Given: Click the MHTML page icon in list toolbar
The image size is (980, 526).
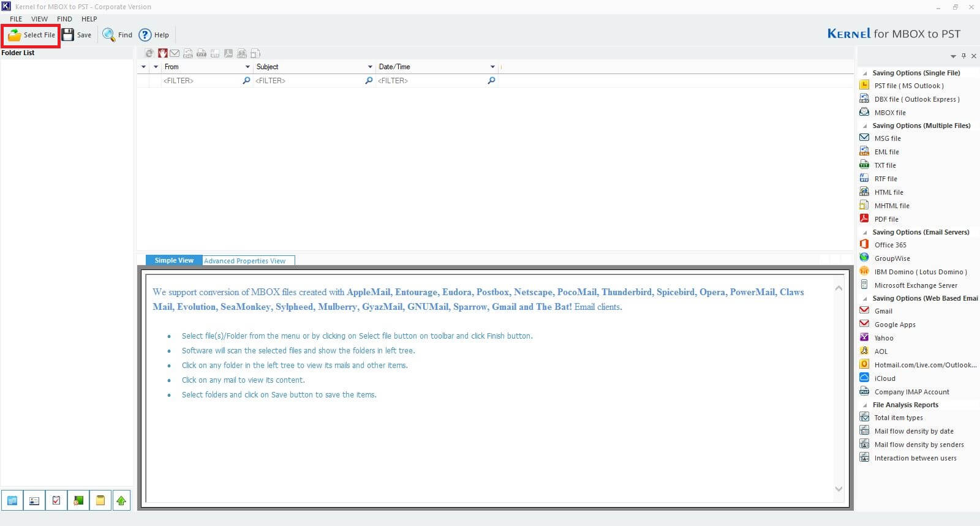Looking at the screenshot, I should [x=255, y=54].
